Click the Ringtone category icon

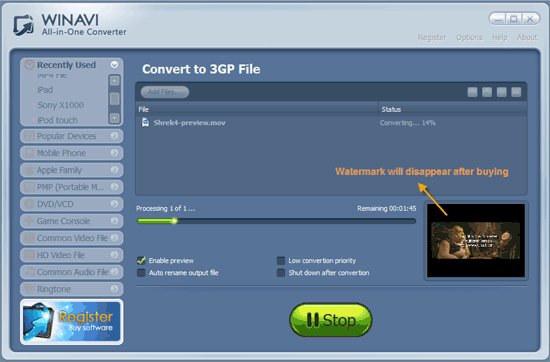click(29, 289)
